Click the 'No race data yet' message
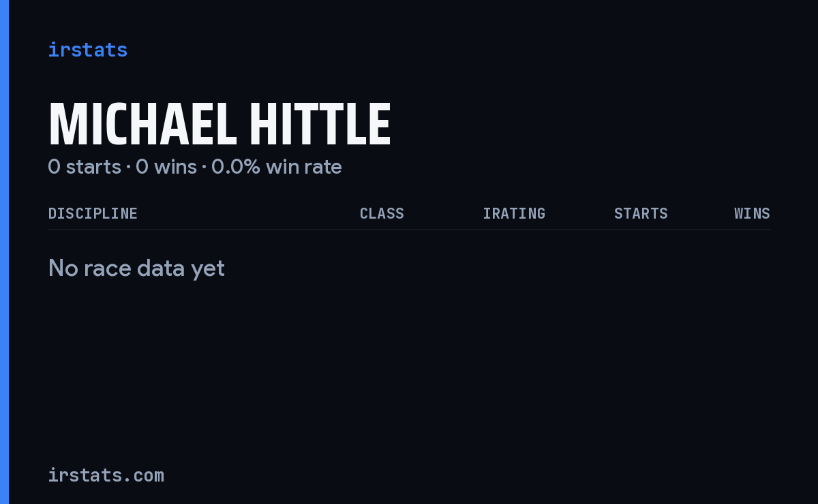 [x=136, y=268]
